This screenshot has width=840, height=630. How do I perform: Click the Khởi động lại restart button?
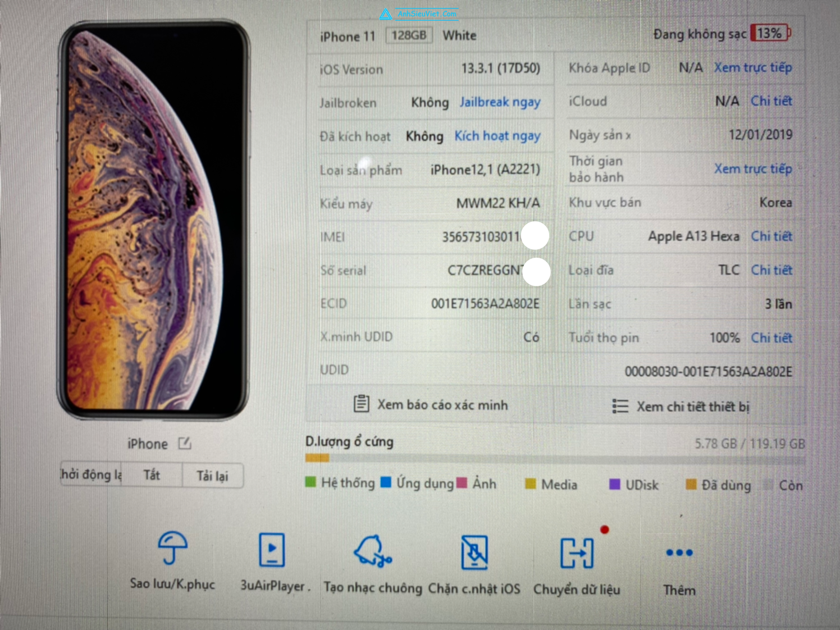tap(91, 474)
